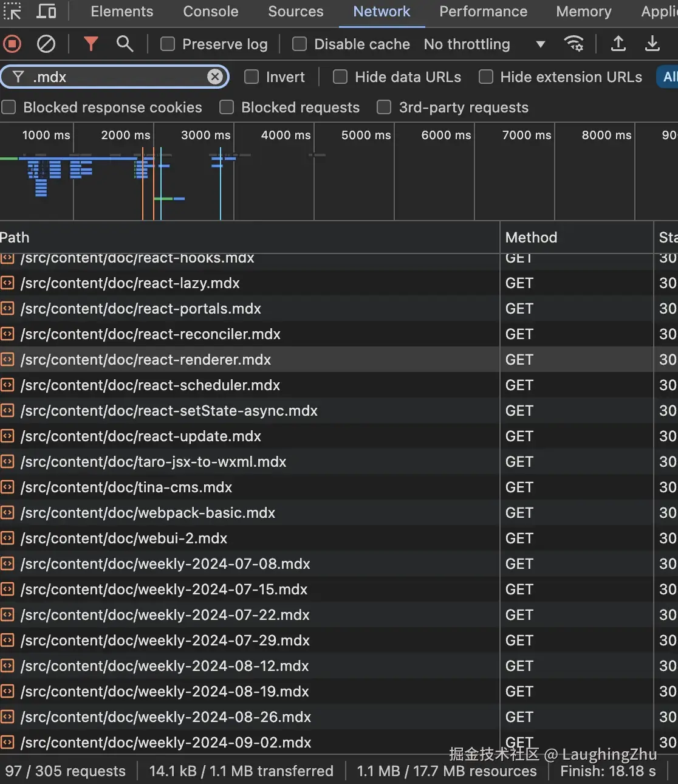
Task: Check Blocked response cookies
Action: (x=9, y=107)
